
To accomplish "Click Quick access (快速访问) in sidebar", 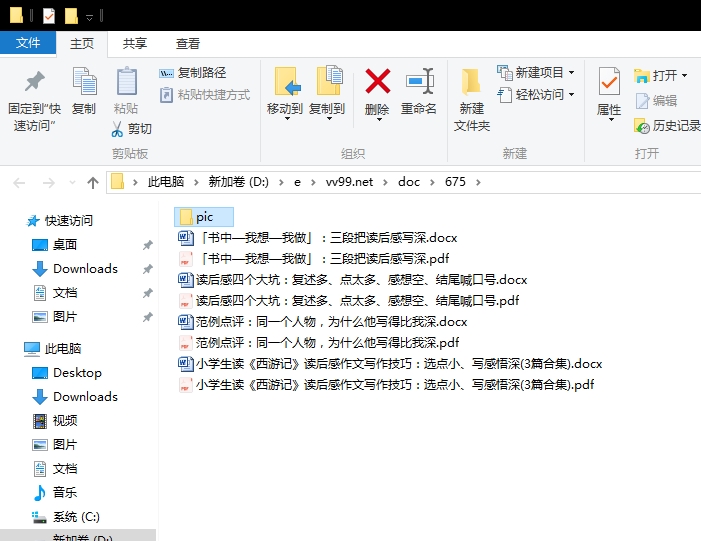I will pyautogui.click(x=59, y=220).
